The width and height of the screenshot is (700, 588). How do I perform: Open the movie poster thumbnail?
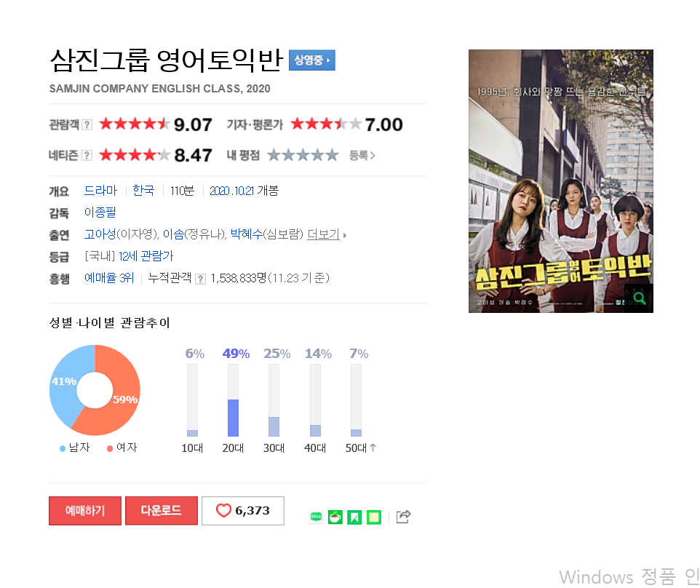(561, 180)
